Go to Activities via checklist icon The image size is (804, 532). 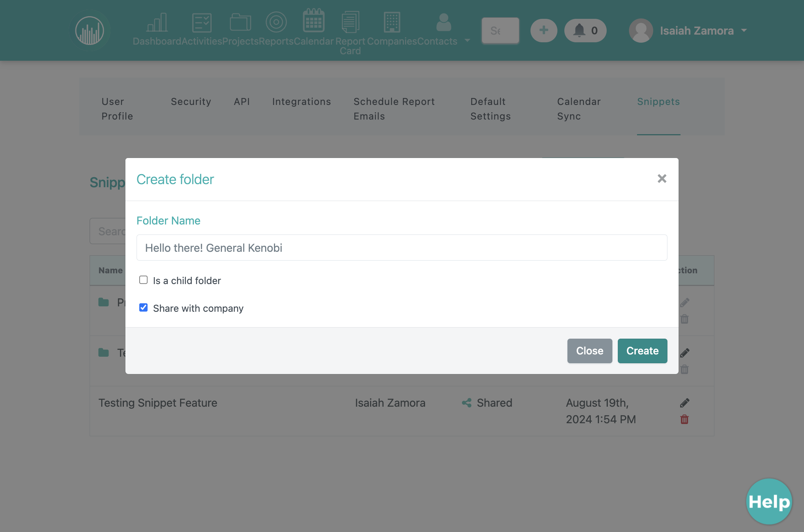202,22
